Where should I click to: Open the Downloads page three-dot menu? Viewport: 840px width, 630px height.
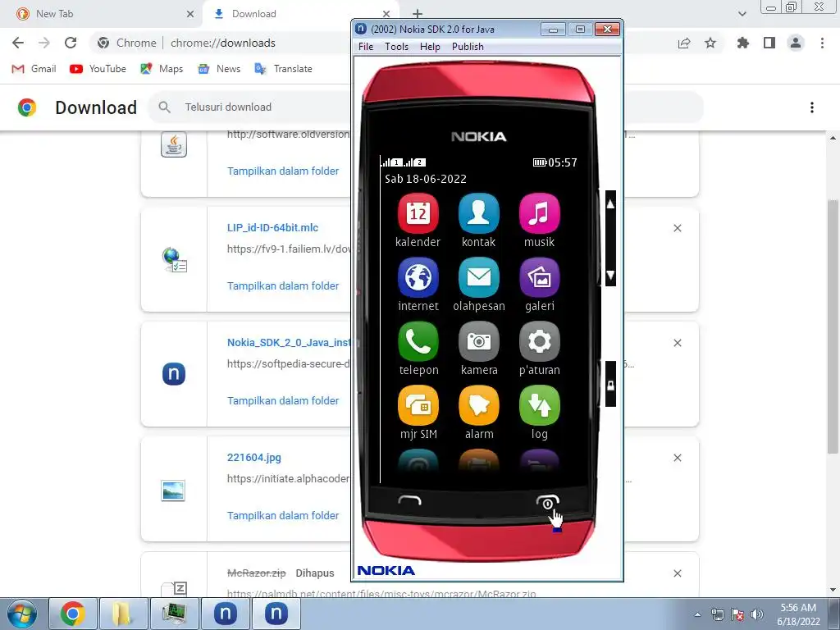812,107
